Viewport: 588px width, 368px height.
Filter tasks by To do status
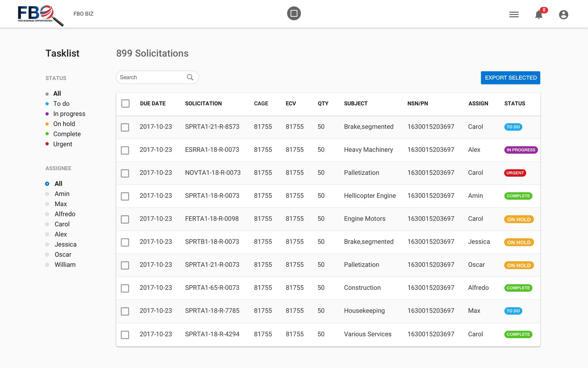click(x=61, y=103)
